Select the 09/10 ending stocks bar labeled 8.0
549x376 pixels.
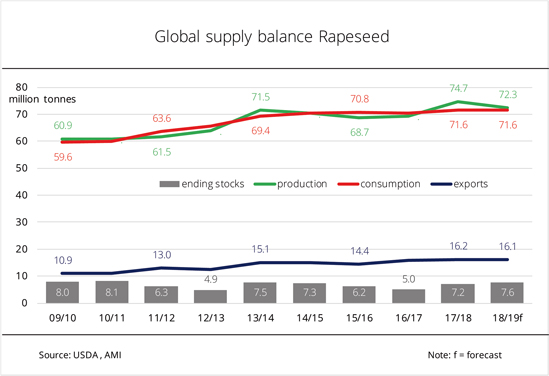[x=62, y=292]
